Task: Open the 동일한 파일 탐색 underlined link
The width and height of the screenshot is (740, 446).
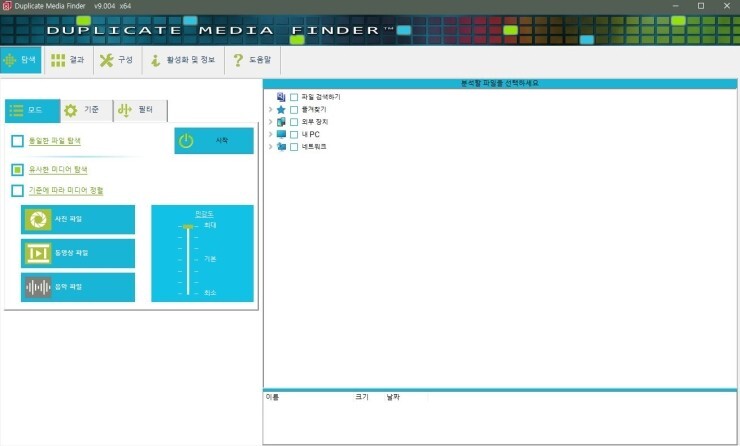Action: pos(55,141)
